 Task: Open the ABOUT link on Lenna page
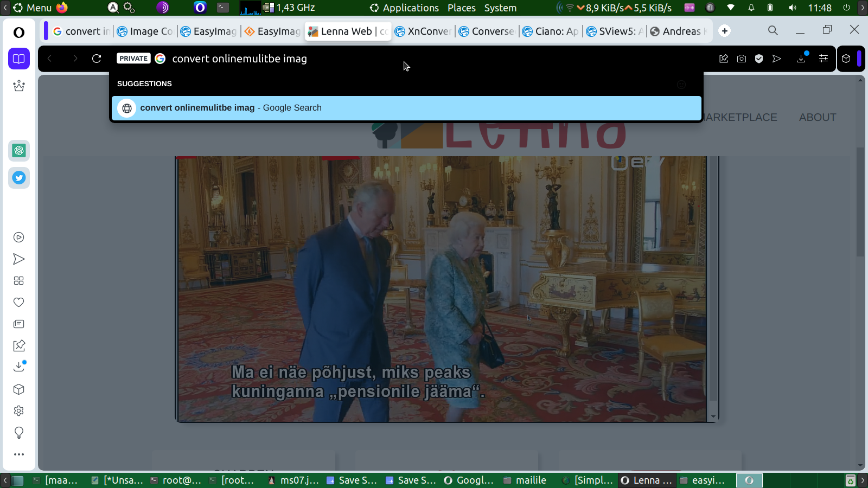tap(818, 117)
